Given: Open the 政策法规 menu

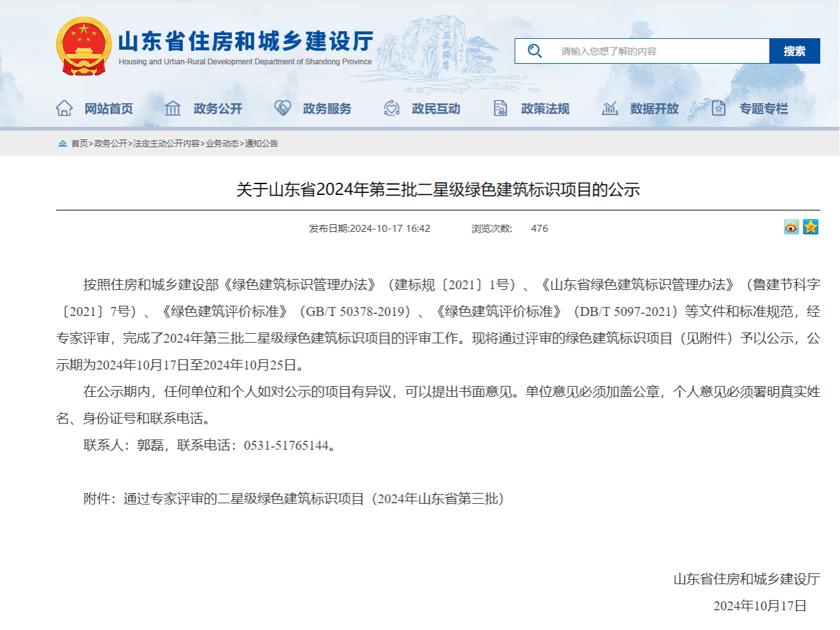Looking at the screenshot, I should click(x=545, y=109).
